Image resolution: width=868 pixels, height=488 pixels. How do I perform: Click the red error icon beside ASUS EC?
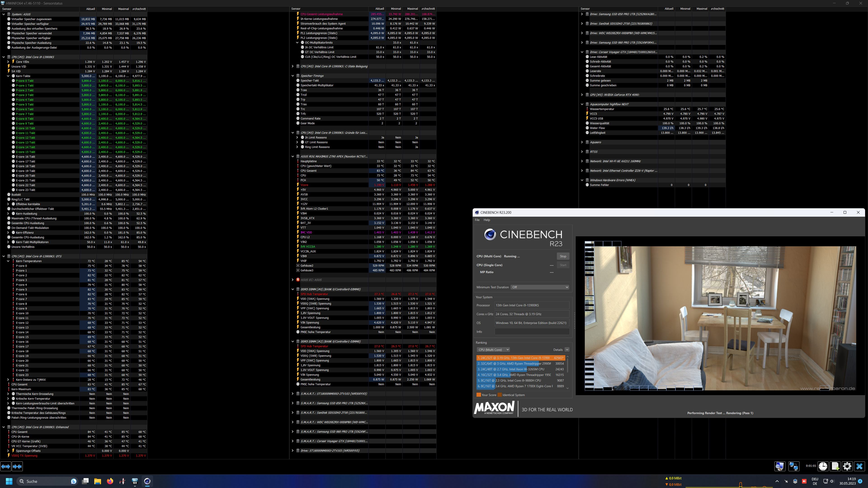[298, 279]
